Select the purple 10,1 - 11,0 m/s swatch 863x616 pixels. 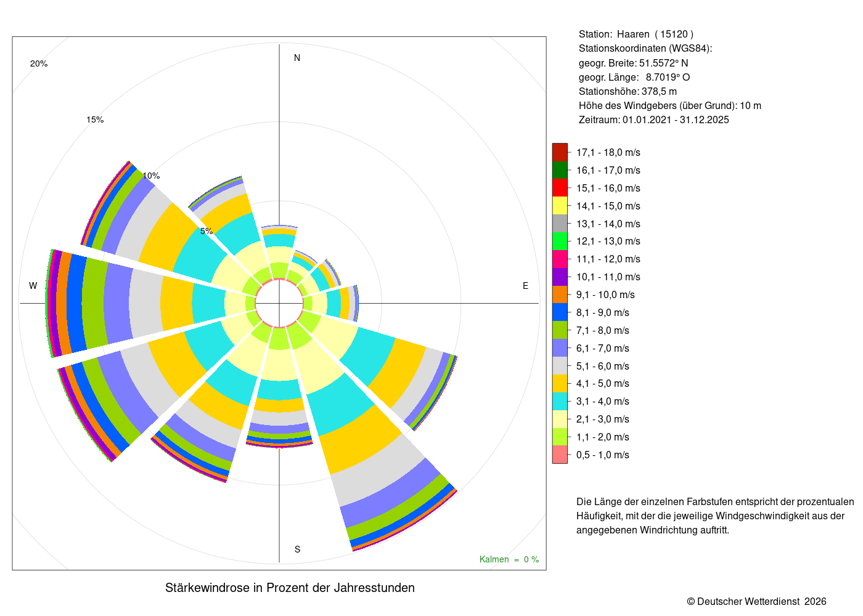[560, 277]
